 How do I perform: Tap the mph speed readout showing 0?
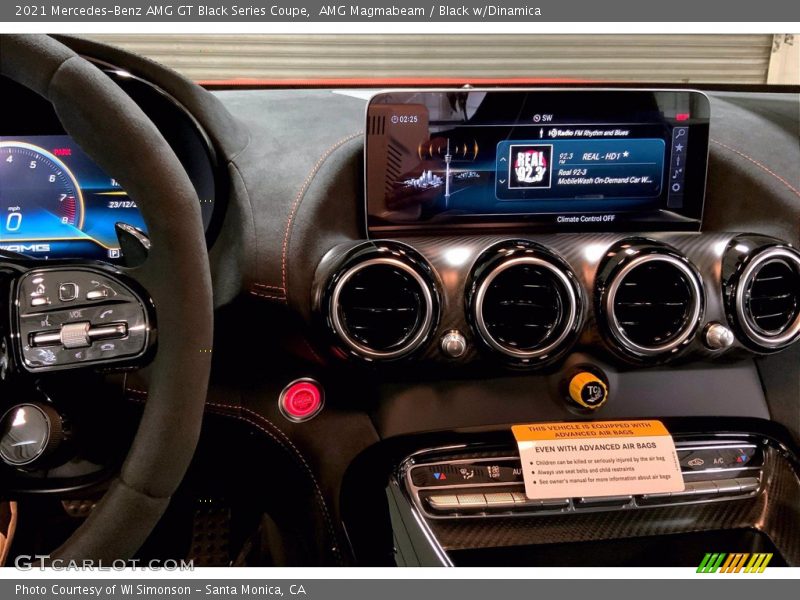14,221
